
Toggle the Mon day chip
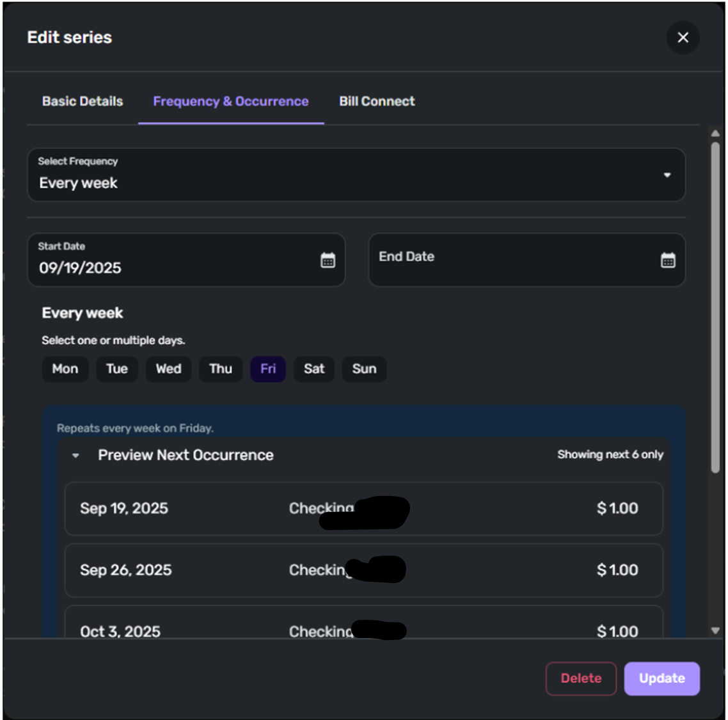click(x=65, y=369)
